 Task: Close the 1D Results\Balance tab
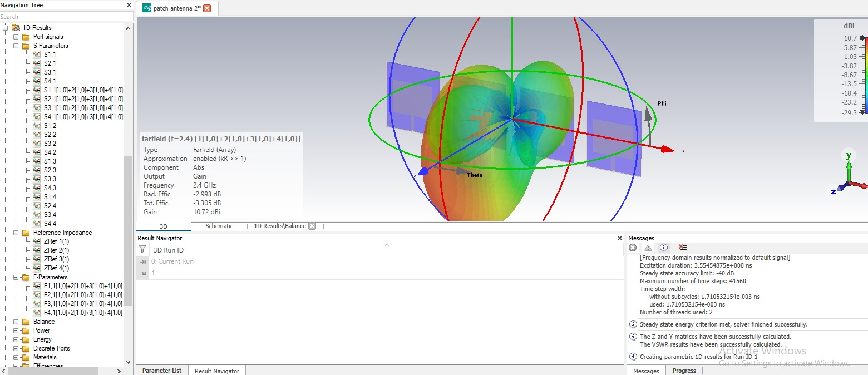pos(312,226)
